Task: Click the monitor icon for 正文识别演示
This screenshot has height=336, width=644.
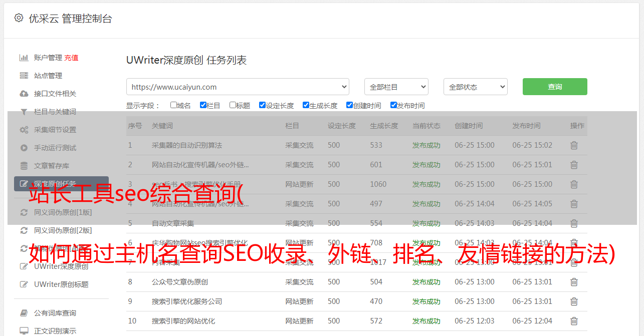Action: point(24,331)
